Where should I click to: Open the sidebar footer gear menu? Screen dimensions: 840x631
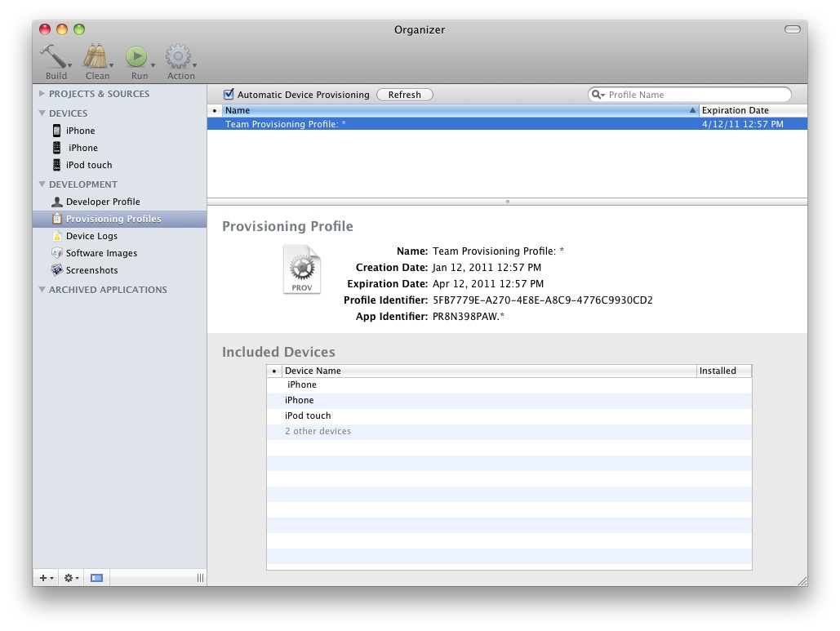coord(71,578)
